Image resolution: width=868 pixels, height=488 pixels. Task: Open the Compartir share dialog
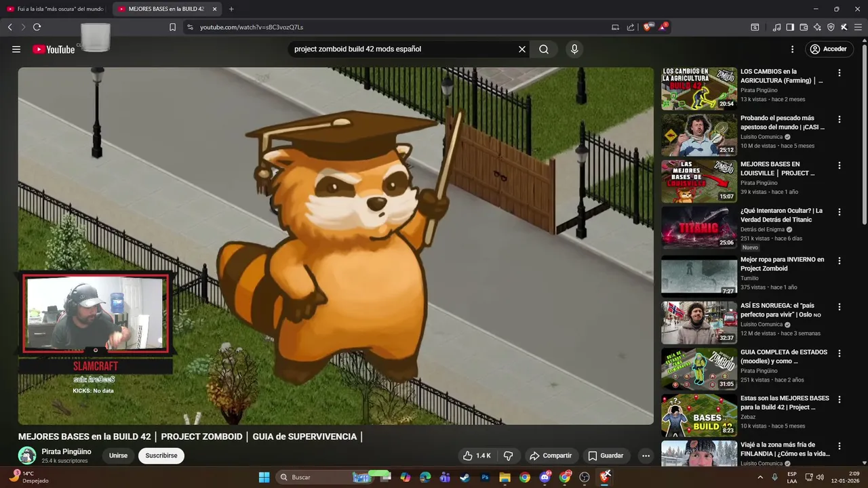tap(551, 456)
